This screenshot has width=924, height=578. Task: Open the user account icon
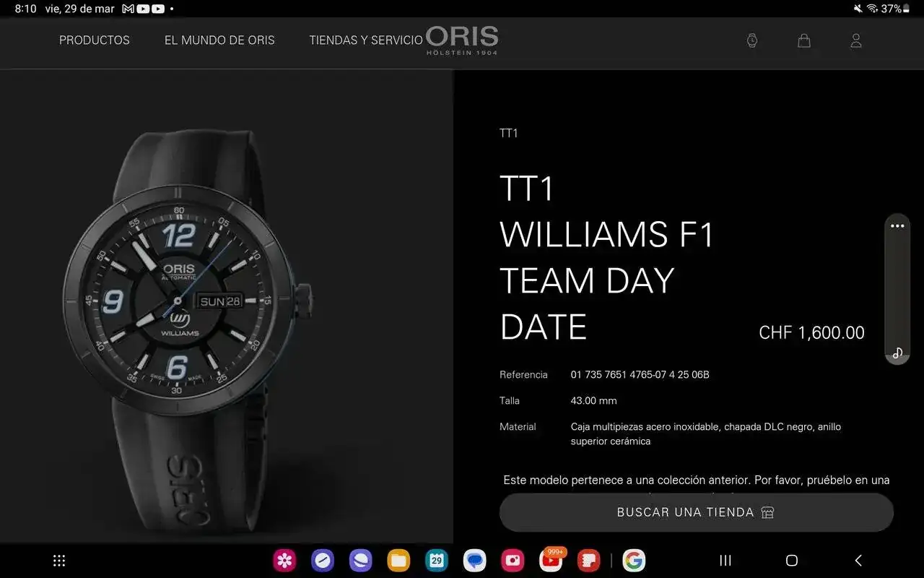click(856, 41)
